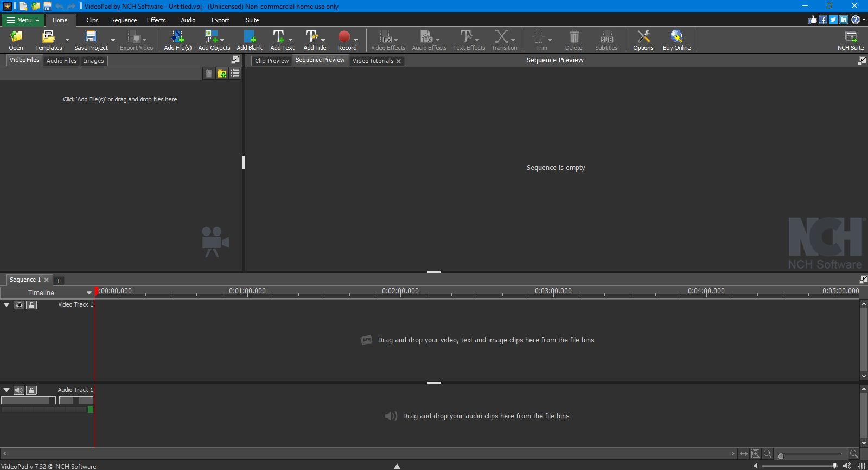Image resolution: width=868 pixels, height=470 pixels.
Task: Open the Effects ribbon tab
Action: 156,20
